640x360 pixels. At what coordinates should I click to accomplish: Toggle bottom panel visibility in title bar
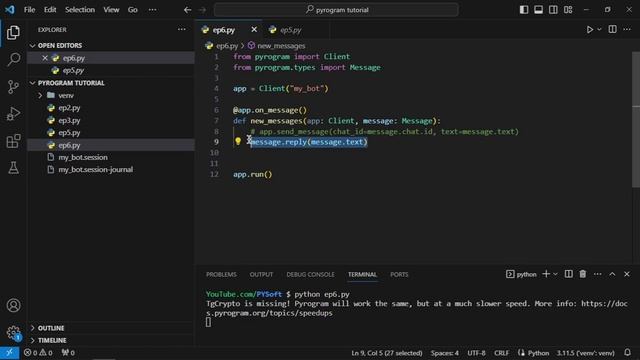(539, 10)
